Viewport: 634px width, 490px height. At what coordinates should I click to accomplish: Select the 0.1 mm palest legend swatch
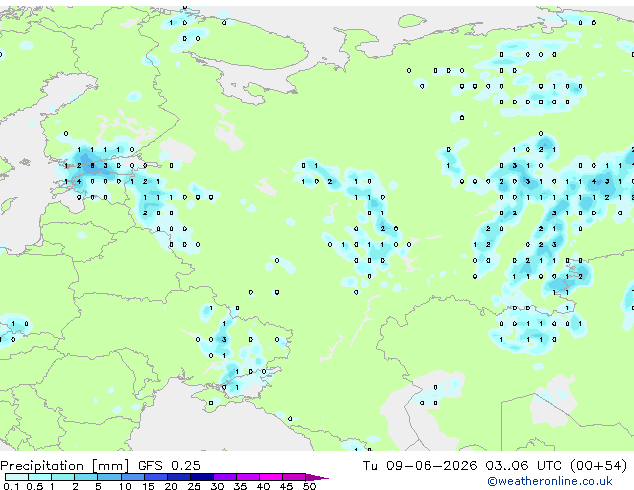click(x=17, y=477)
